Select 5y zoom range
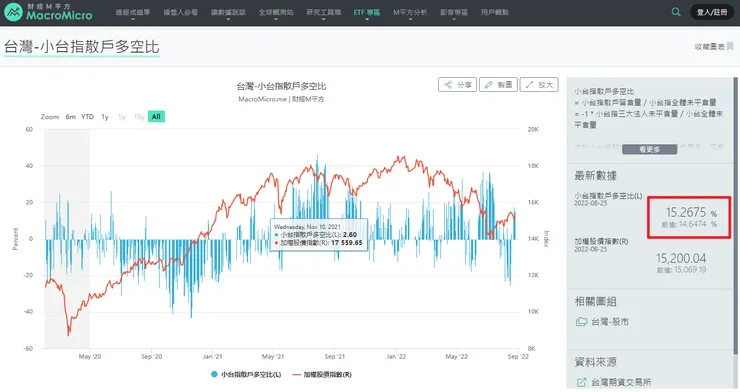740x392 pixels. 122,117
